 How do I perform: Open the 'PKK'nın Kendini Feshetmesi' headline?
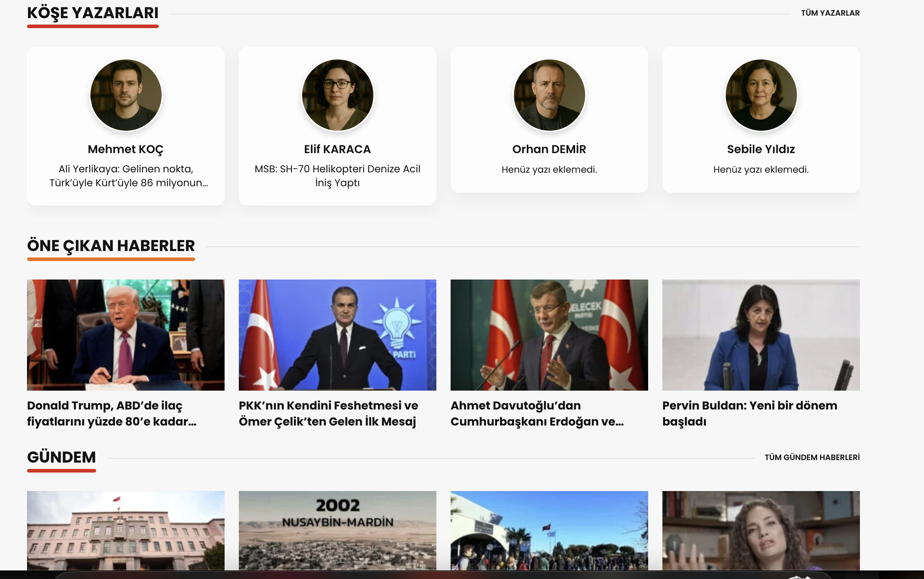328,413
